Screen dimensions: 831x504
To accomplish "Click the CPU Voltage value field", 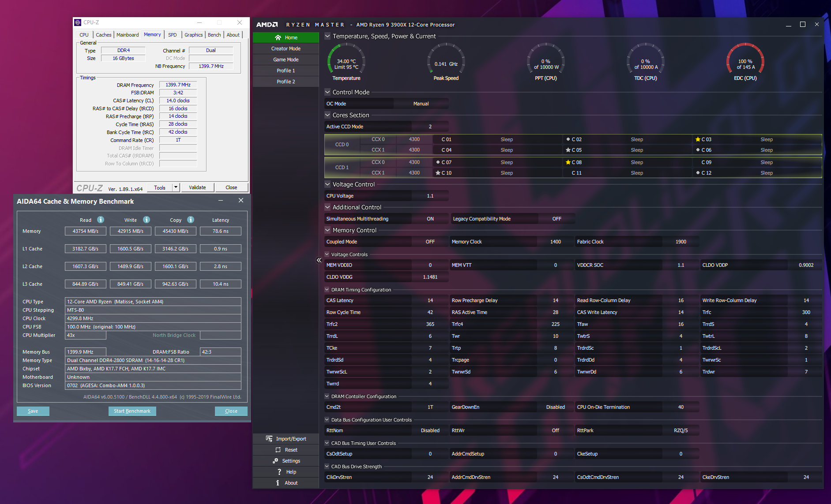I will 430,196.
